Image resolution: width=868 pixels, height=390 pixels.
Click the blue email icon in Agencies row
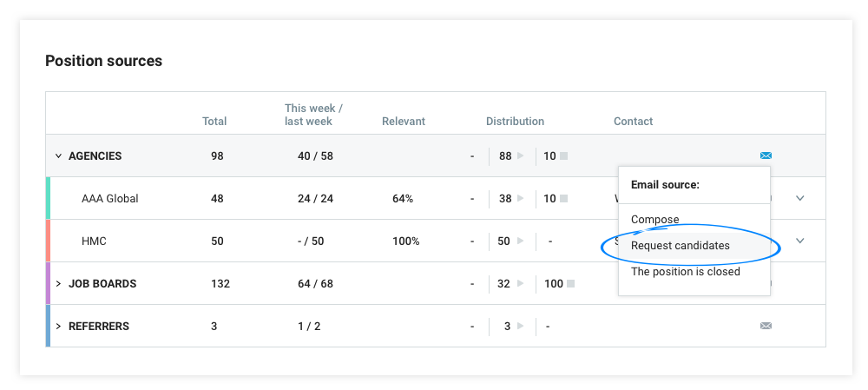tap(766, 156)
